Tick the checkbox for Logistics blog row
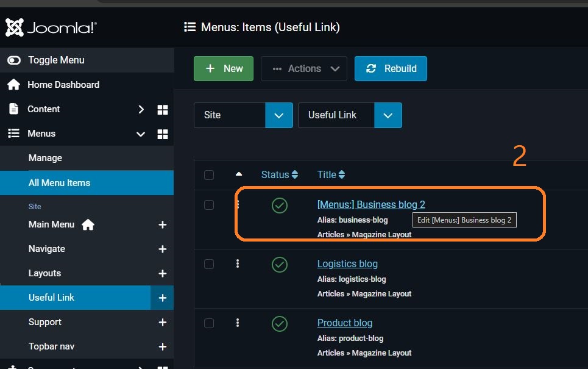588x369 pixels. tap(209, 264)
